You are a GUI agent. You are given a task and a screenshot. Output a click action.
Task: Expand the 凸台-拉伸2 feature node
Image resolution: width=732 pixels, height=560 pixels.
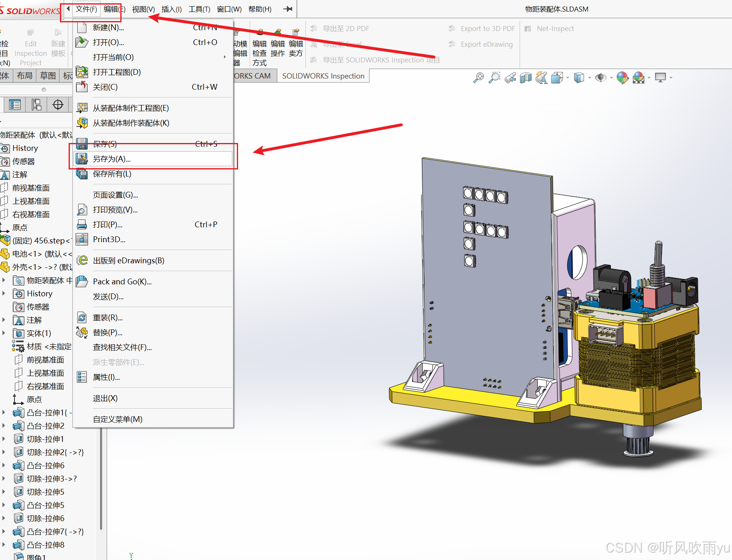pos(4,426)
